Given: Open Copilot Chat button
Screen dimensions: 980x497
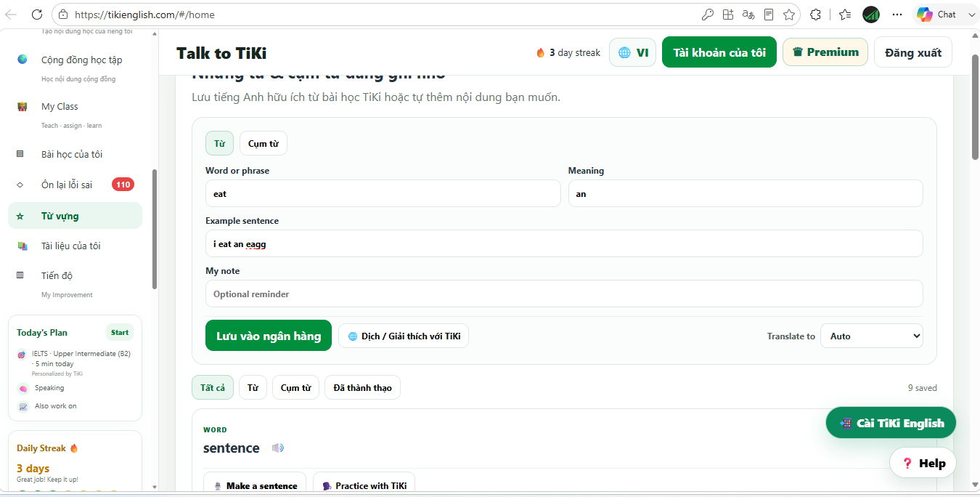Looking at the screenshot, I should 937,15.
